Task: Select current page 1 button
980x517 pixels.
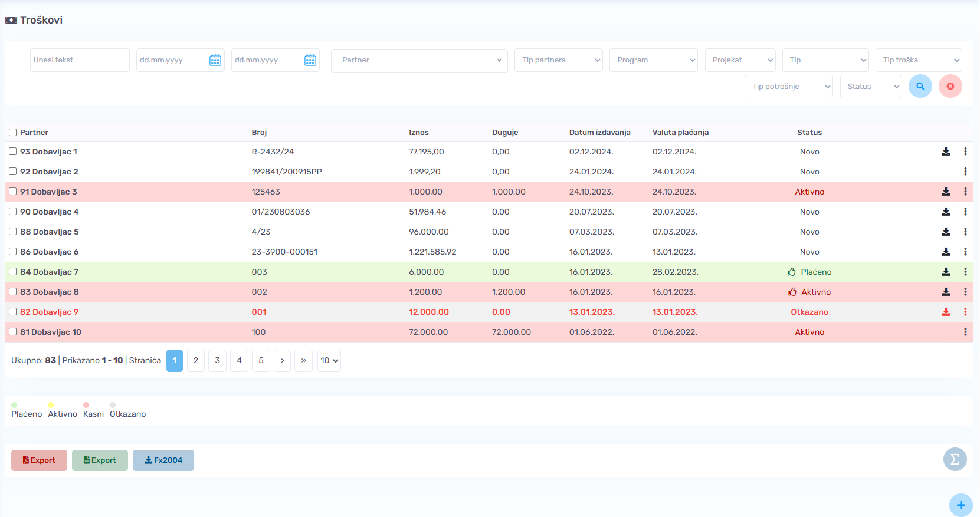Action: click(175, 360)
